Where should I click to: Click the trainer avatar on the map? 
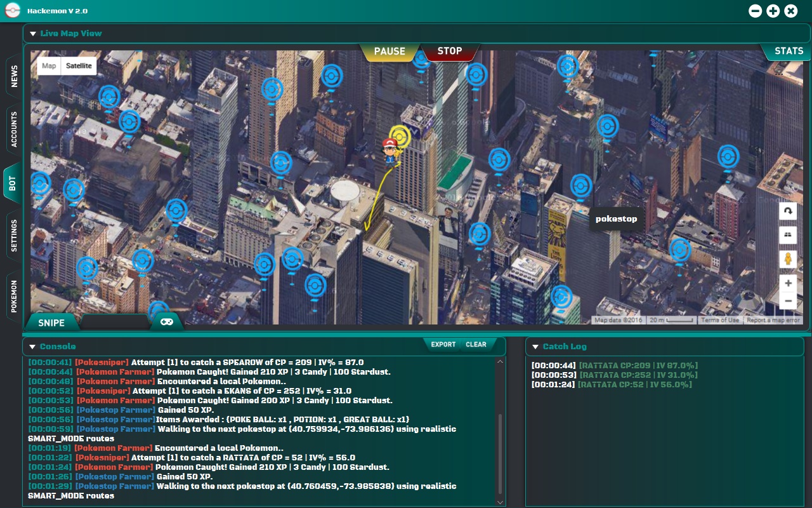tap(390, 151)
